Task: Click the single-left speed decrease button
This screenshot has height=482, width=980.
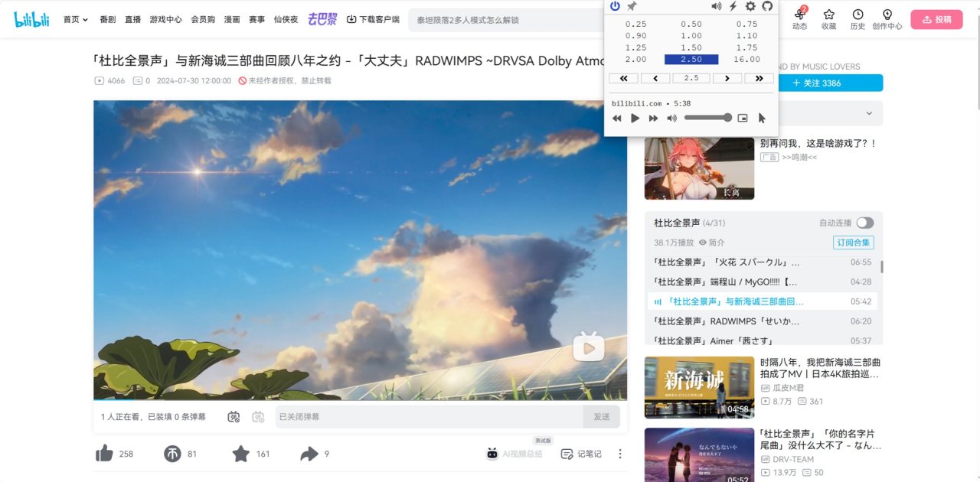Action: (x=655, y=78)
